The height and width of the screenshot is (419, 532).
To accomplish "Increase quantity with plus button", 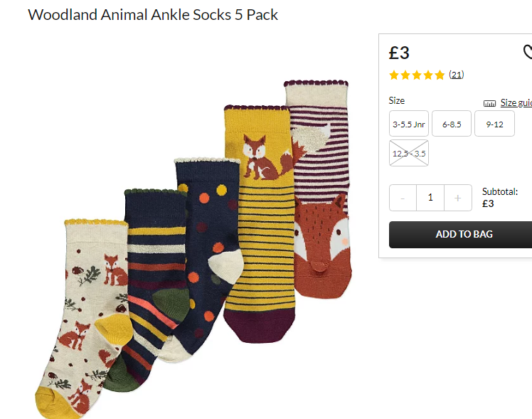I will tap(458, 198).
